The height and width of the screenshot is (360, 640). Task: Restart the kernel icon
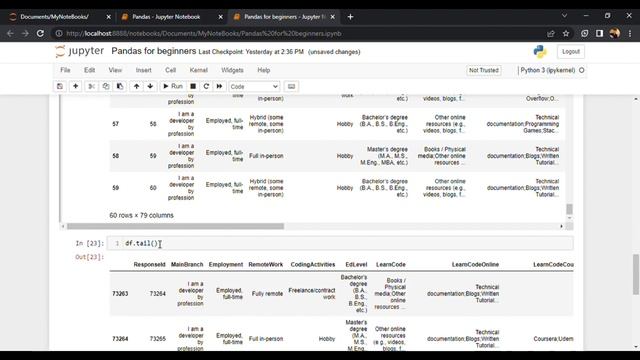206,87
